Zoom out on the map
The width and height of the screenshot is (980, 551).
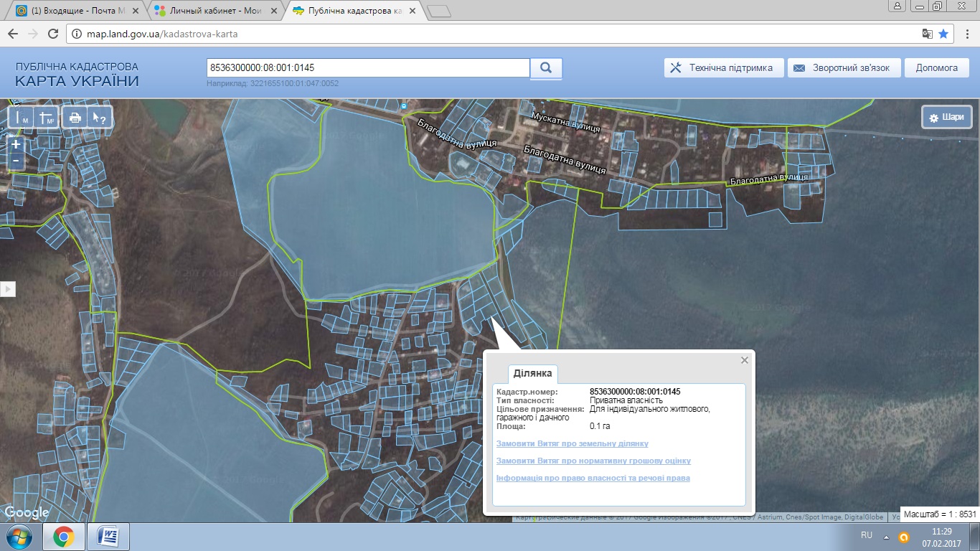click(16, 161)
